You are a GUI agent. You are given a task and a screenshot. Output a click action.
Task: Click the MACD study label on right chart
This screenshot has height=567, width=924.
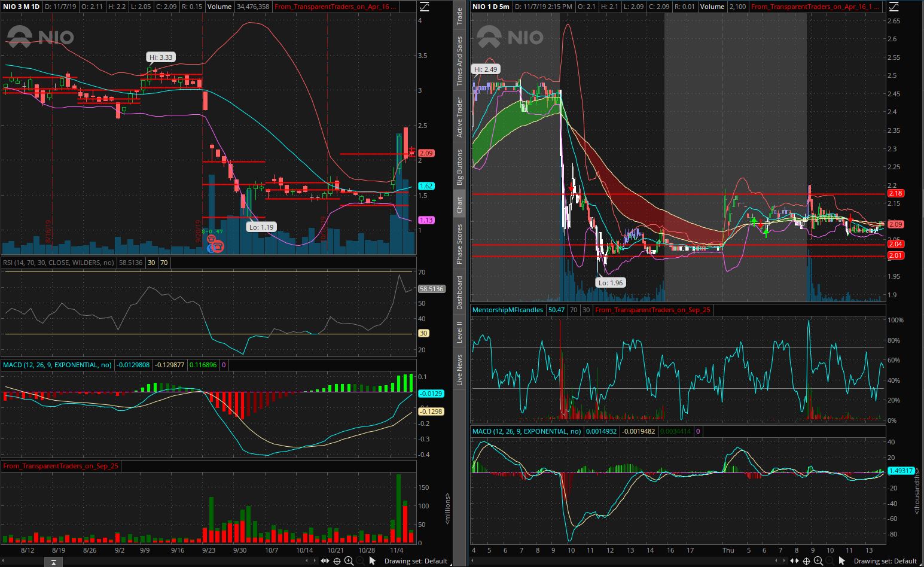coord(526,431)
